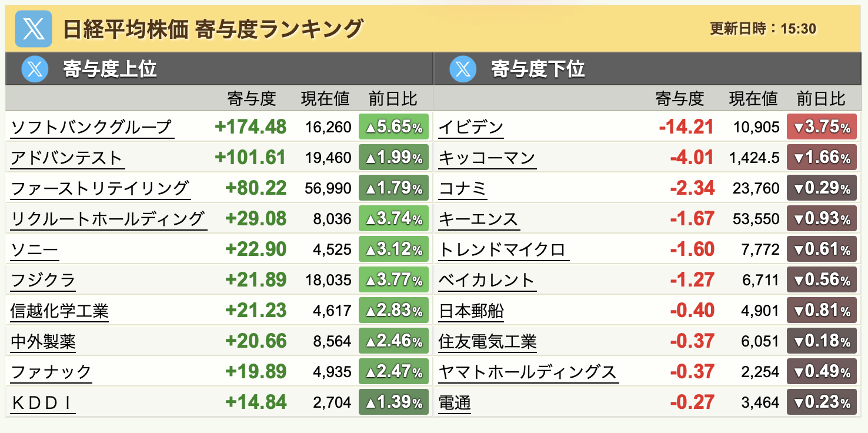This screenshot has width=868, height=433.
Task: Click the 信越化学工業 link
Action: 59,311
